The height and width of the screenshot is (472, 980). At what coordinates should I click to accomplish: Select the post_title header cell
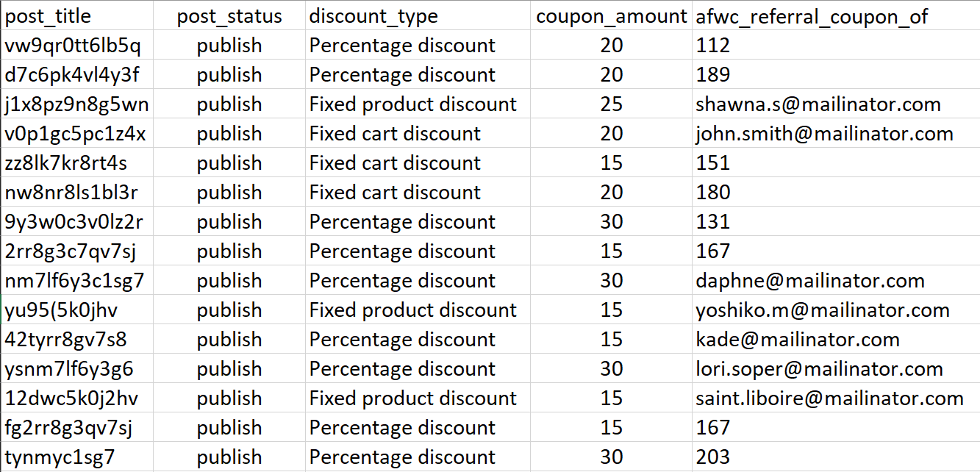point(76,15)
